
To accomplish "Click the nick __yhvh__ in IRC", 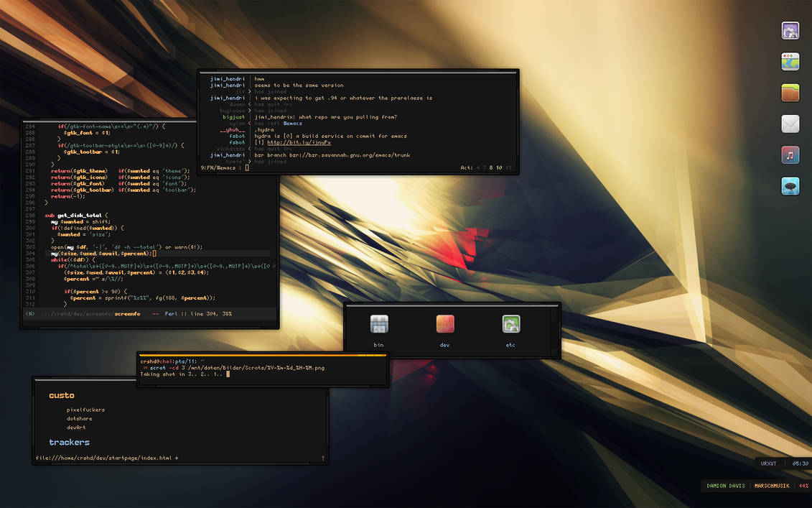I will 232,129.
